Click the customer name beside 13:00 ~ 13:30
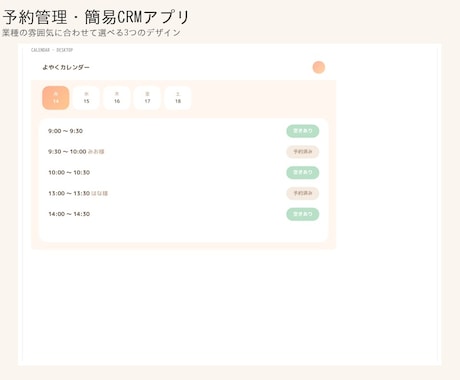 coord(100,193)
